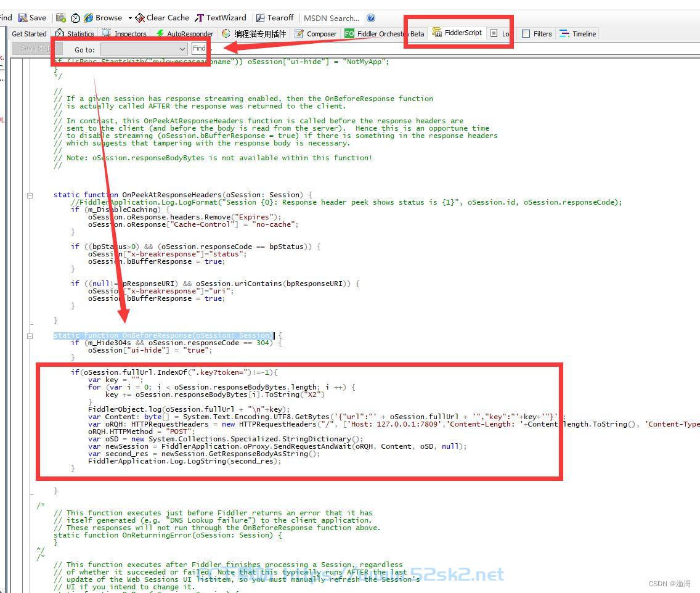Screen dimensions: 700x593
Task: Click the line 'oSession["x-breakresponse"]="status"'
Action: (167, 254)
